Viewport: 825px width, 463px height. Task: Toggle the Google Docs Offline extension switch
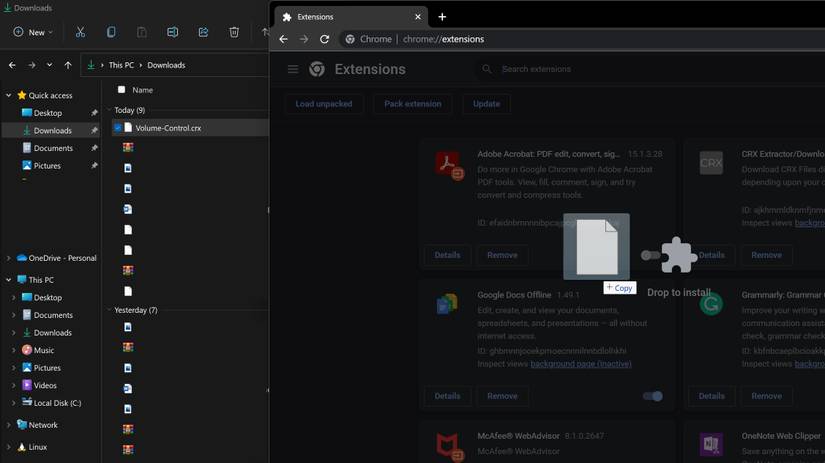pos(652,396)
